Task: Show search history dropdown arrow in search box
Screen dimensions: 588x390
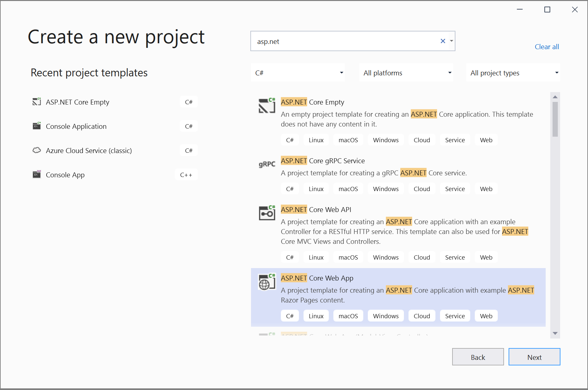Action: pos(451,41)
